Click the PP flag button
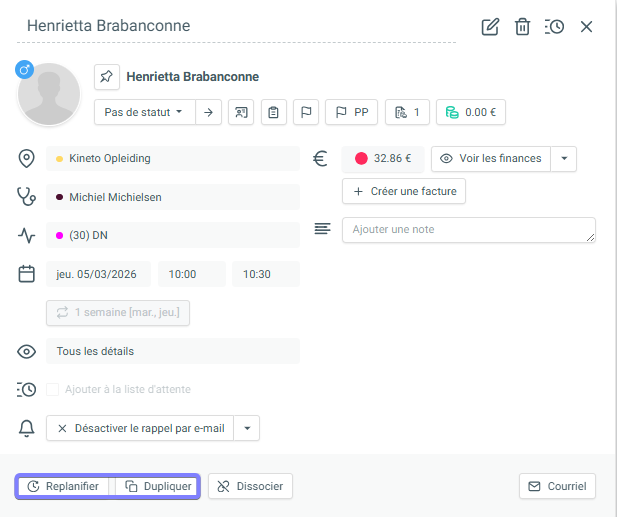This screenshot has height=517, width=617. click(x=352, y=112)
